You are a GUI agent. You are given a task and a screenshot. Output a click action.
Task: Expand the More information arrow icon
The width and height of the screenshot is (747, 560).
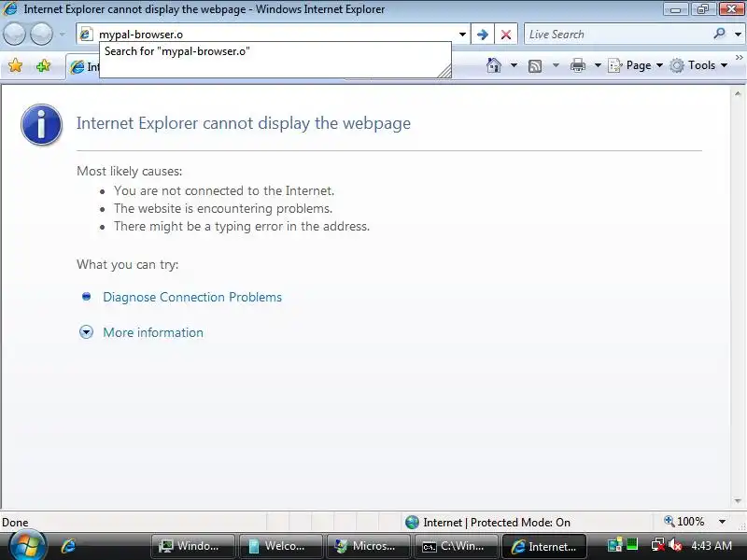pyautogui.click(x=86, y=332)
